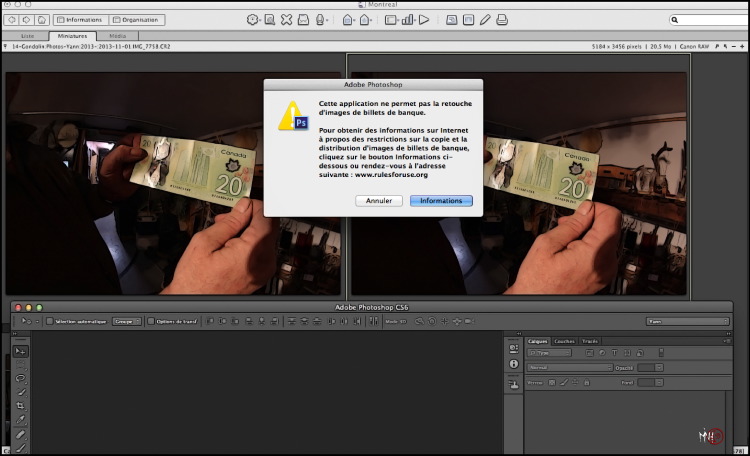Open the second house-shaped icon dropdown
Image resolution: width=750 pixels, height=456 pixels.
coord(366,20)
